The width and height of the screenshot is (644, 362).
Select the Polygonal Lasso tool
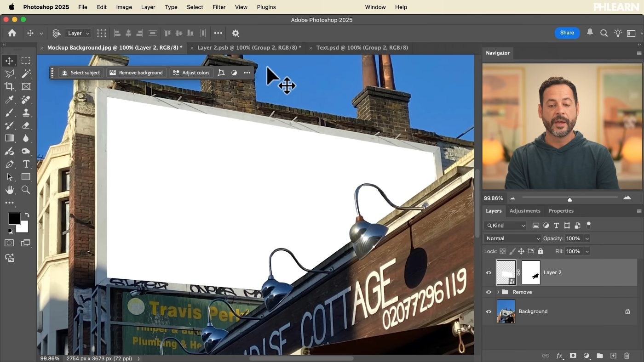pos(9,74)
